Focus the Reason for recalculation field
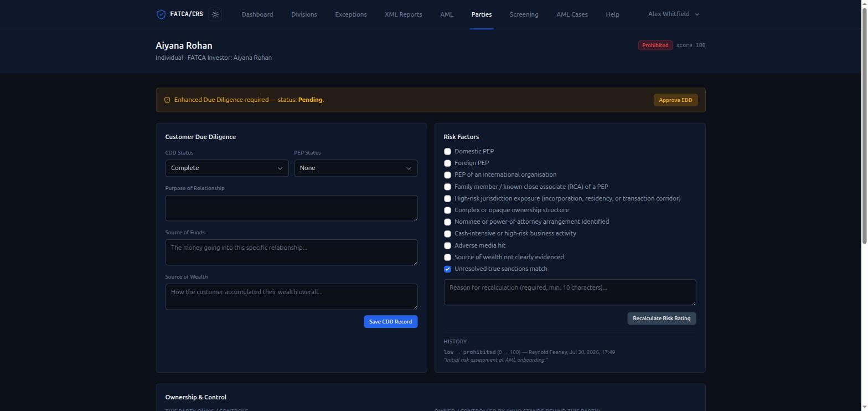The width and height of the screenshot is (868, 411). tap(570, 292)
